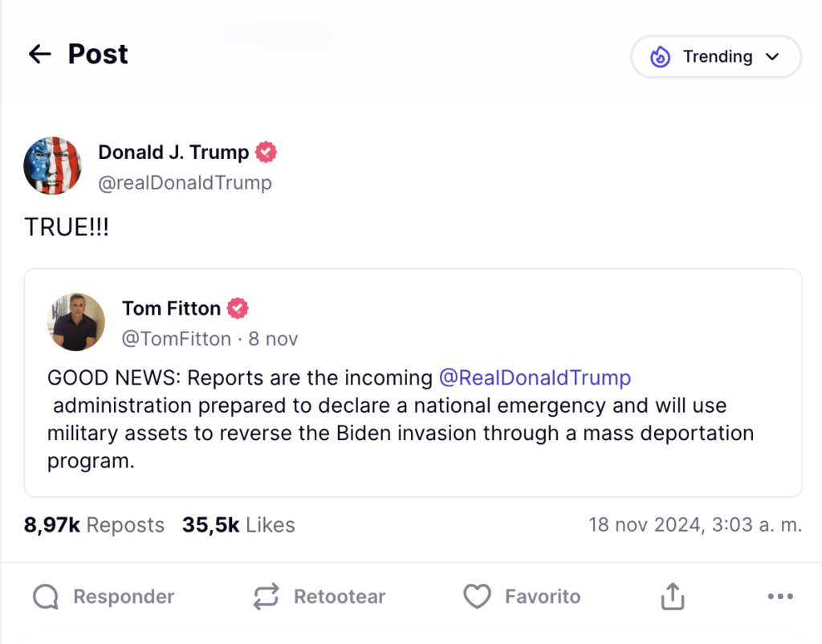Click the Favorito heart icon
822x644 pixels.
point(477,597)
